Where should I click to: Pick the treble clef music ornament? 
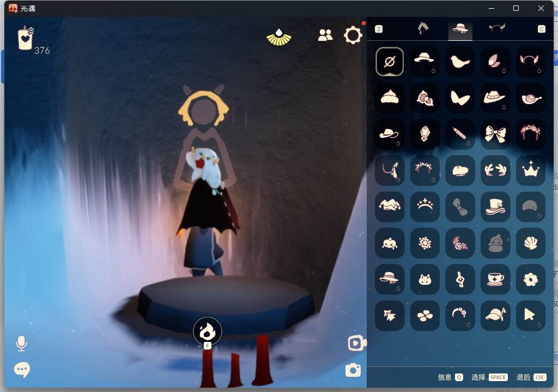click(x=460, y=279)
